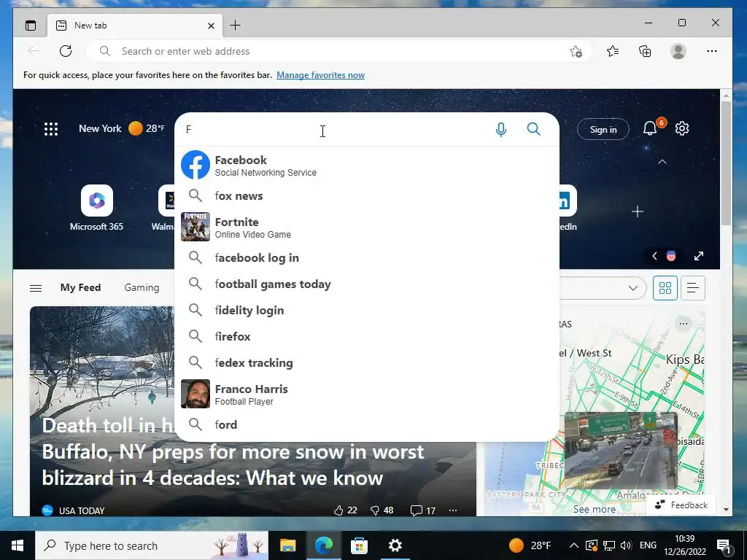
Task: Open the app launcher grid icon
Action: [51, 129]
